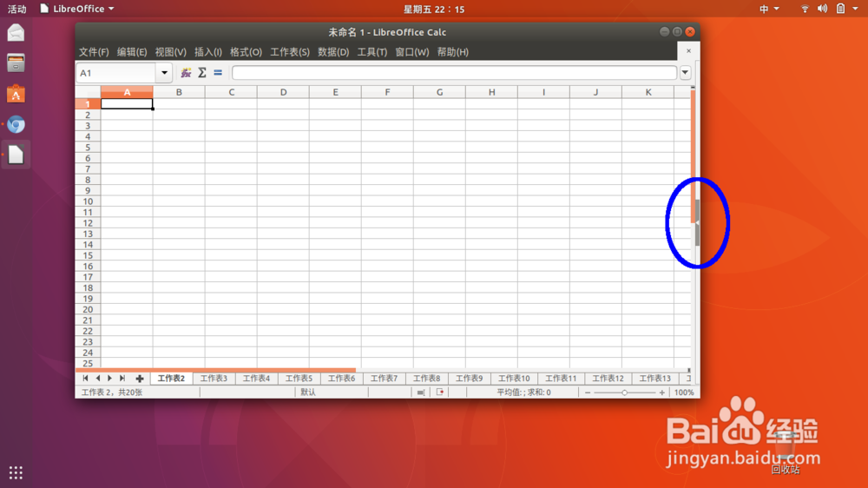Go to next sheet tab arrow

[109, 379]
